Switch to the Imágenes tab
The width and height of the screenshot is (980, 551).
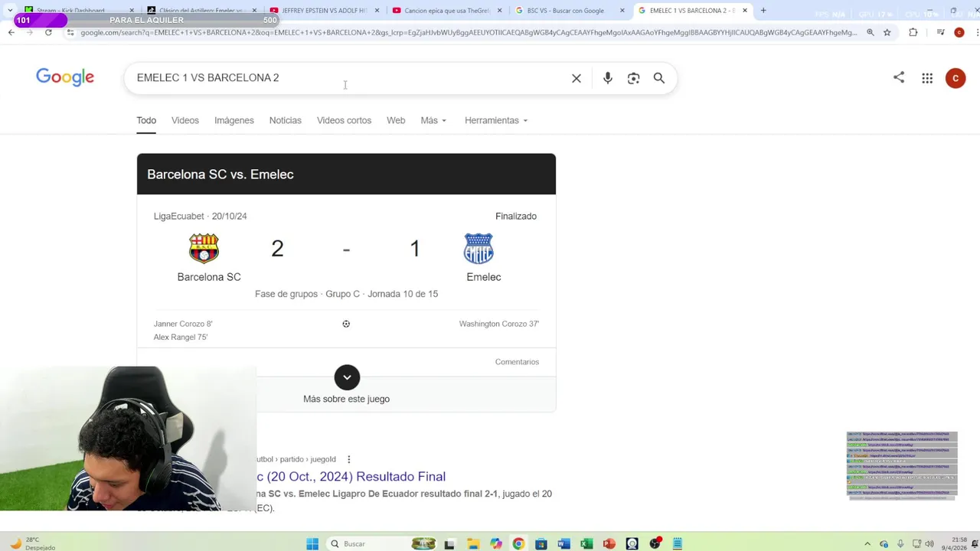pyautogui.click(x=234, y=120)
